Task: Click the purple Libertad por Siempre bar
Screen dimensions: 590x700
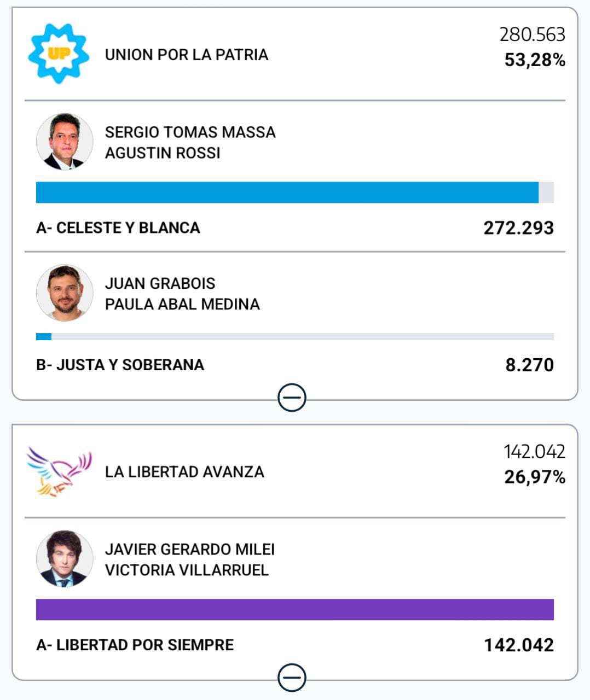Action: [294, 610]
